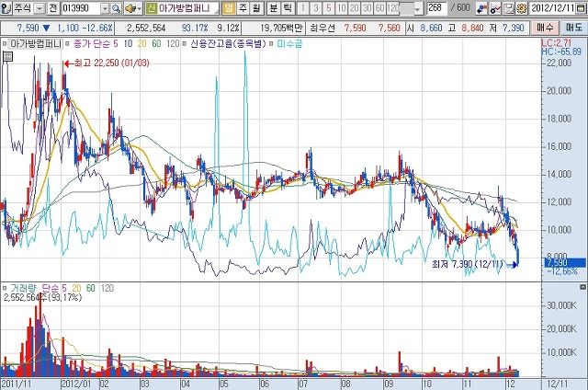Select the 5-day moving average legend label

pyautogui.click(x=116, y=44)
